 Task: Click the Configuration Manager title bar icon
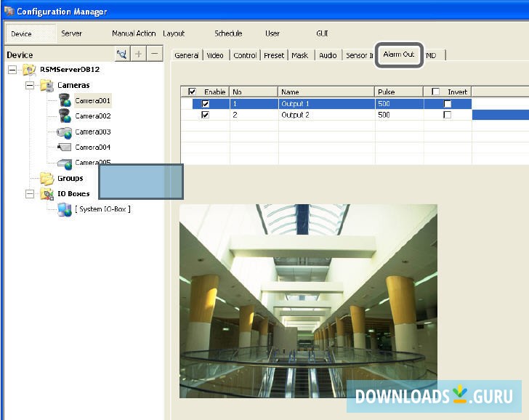point(9,12)
